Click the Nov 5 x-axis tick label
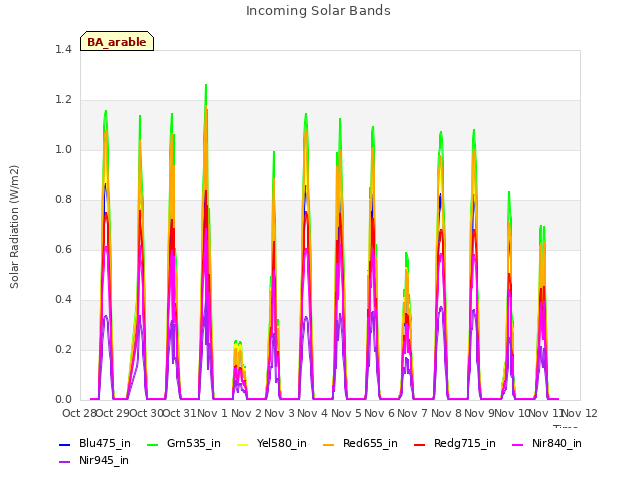 346,413
